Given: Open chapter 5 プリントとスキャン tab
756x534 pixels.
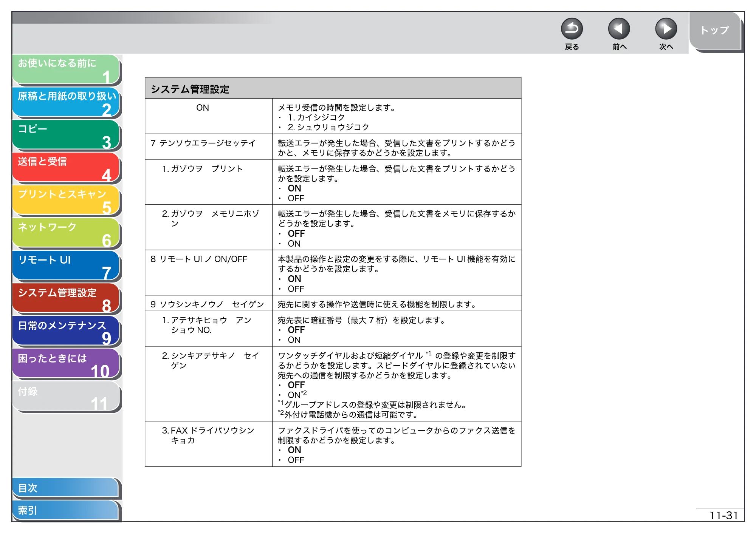Looking at the screenshot, I should click(x=66, y=201).
